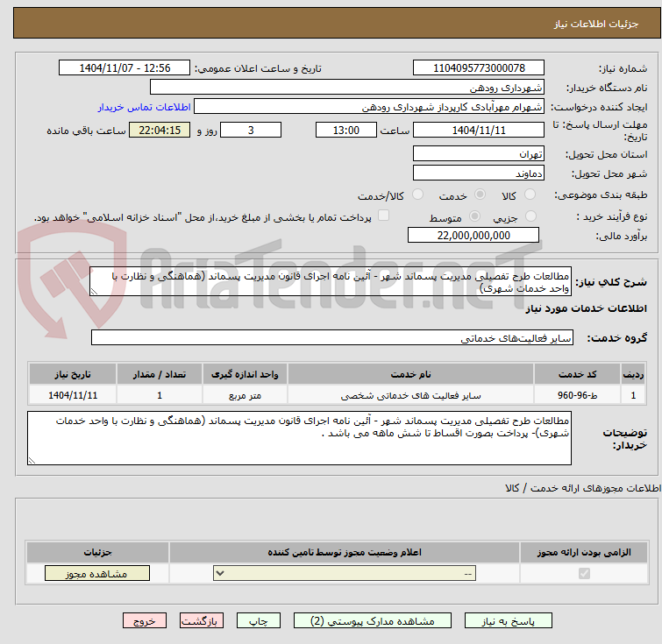Select the 'جزیی' purchase type radio
This screenshot has height=644, width=662.
pos(530,216)
